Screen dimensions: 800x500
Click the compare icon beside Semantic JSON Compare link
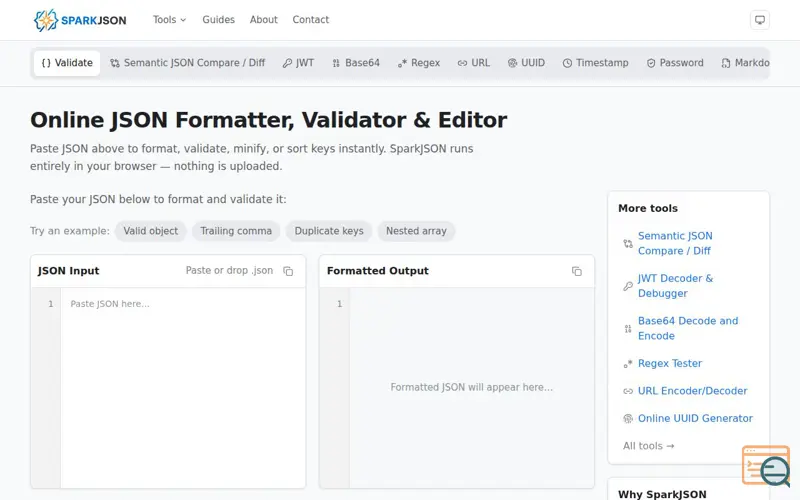(x=628, y=244)
